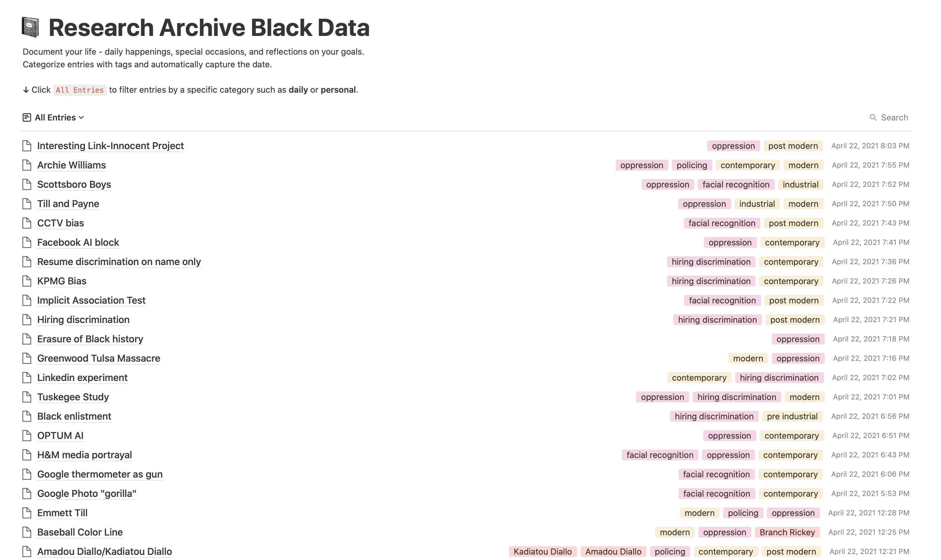This screenshot has width=941, height=560.
Task: Select the Kadiatou Diallo tag
Action: (542, 552)
